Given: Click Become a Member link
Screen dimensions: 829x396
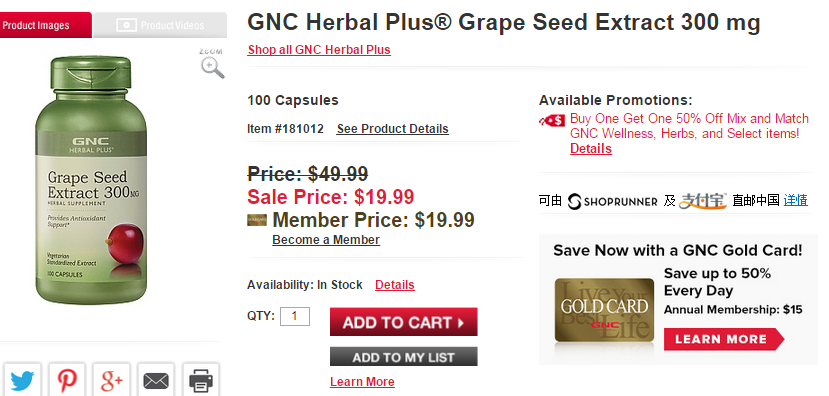Looking at the screenshot, I should coord(326,240).
